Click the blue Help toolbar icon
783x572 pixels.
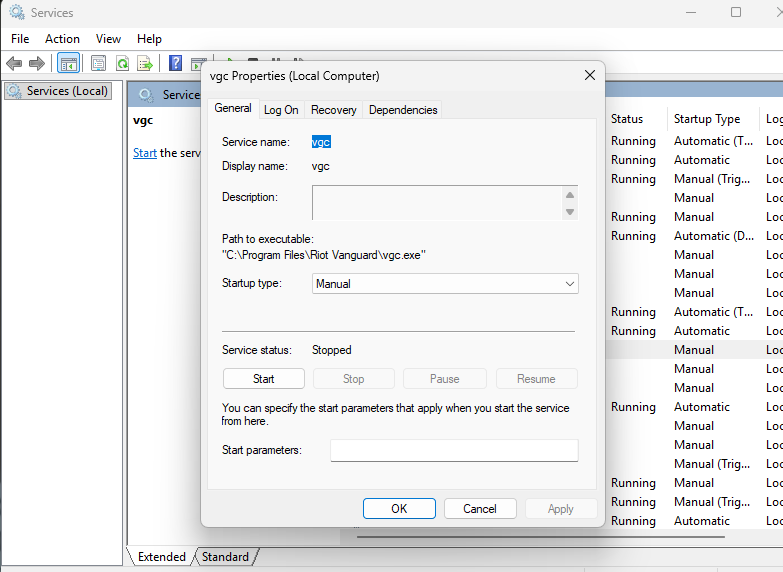click(x=175, y=63)
